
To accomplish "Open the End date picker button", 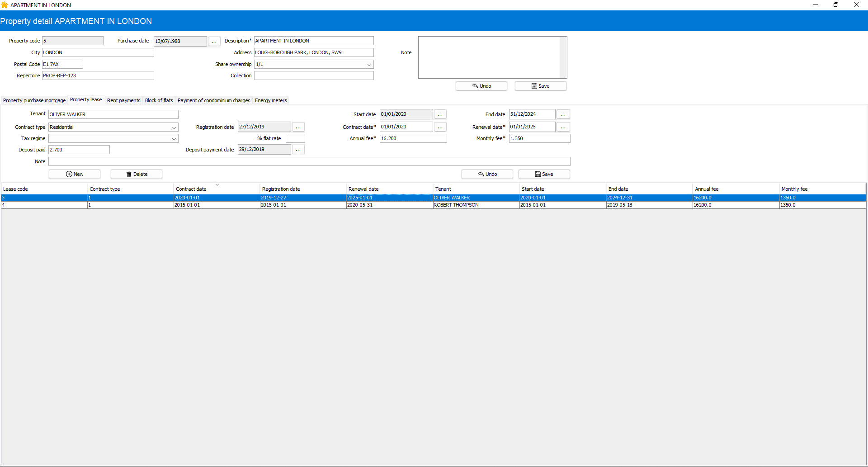I will pyautogui.click(x=563, y=114).
